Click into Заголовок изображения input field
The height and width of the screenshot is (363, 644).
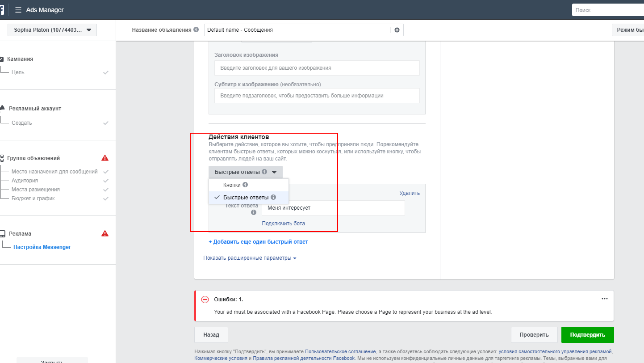click(317, 68)
